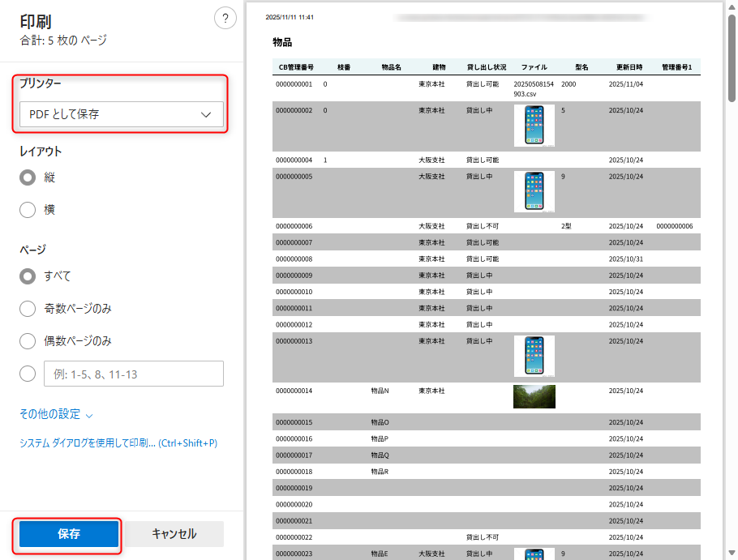
Task: Click 物品N item name
Action: click(380, 391)
